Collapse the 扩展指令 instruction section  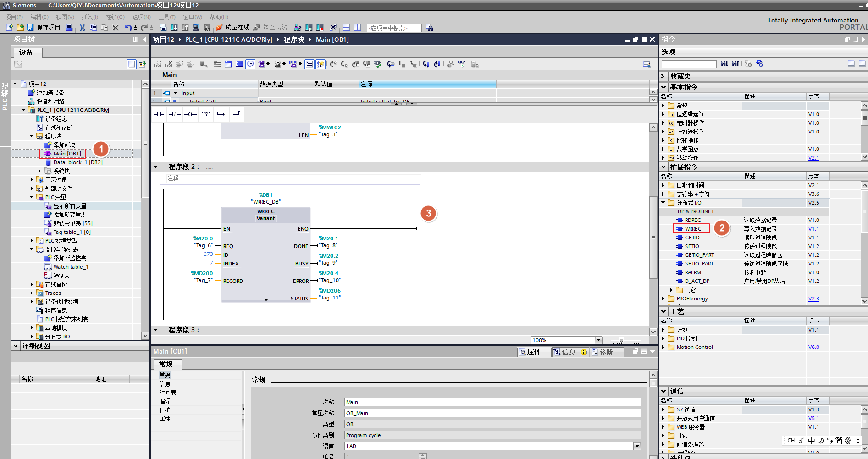click(663, 167)
